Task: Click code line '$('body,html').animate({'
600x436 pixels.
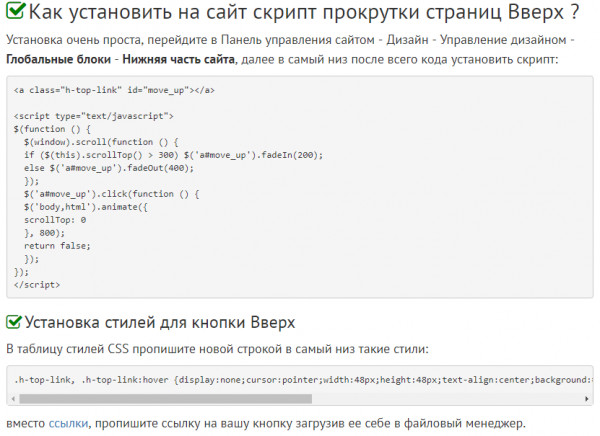Action: 86,207
